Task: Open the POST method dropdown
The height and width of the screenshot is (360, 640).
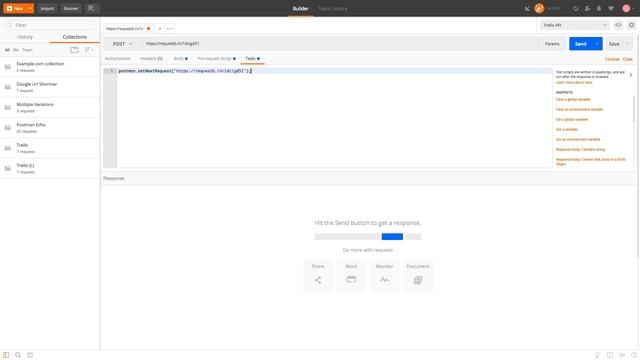Action: pos(122,44)
